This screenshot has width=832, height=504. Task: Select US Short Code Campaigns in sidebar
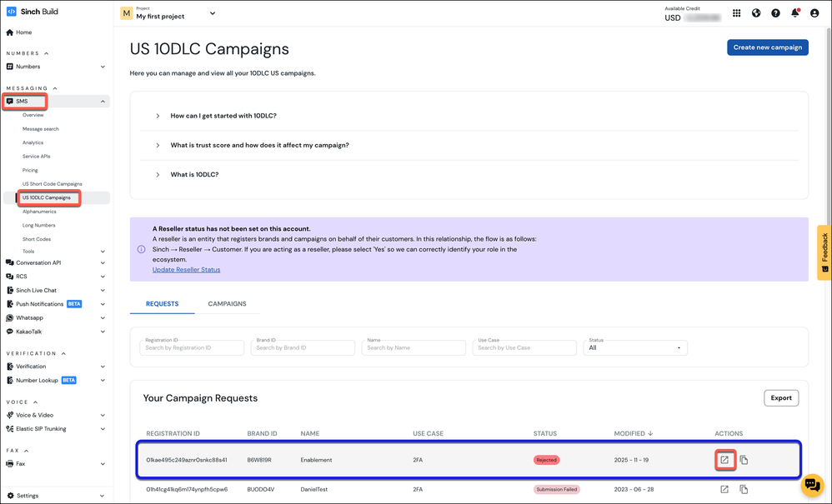click(x=52, y=184)
